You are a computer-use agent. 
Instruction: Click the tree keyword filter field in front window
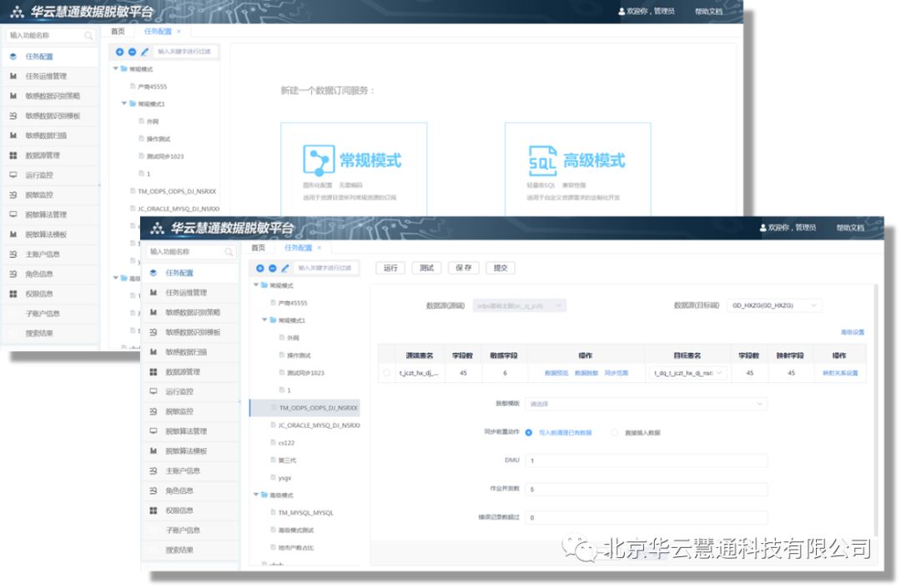pyautogui.click(x=326, y=269)
